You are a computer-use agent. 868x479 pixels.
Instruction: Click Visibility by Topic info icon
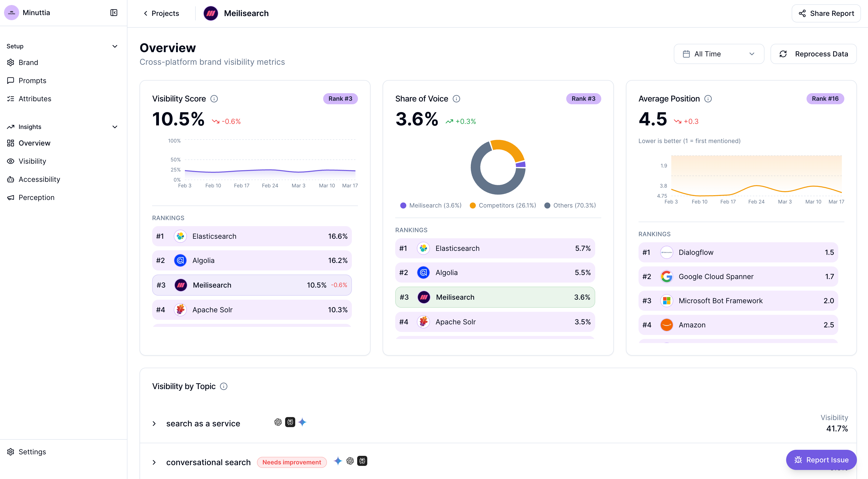point(224,386)
